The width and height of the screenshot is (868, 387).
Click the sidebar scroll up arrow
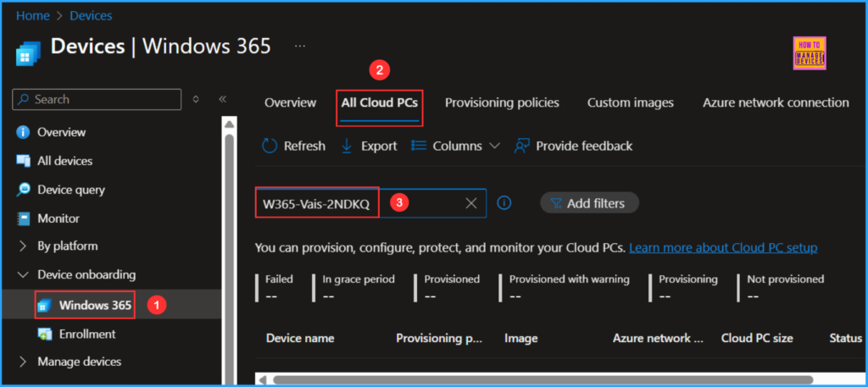tap(229, 125)
